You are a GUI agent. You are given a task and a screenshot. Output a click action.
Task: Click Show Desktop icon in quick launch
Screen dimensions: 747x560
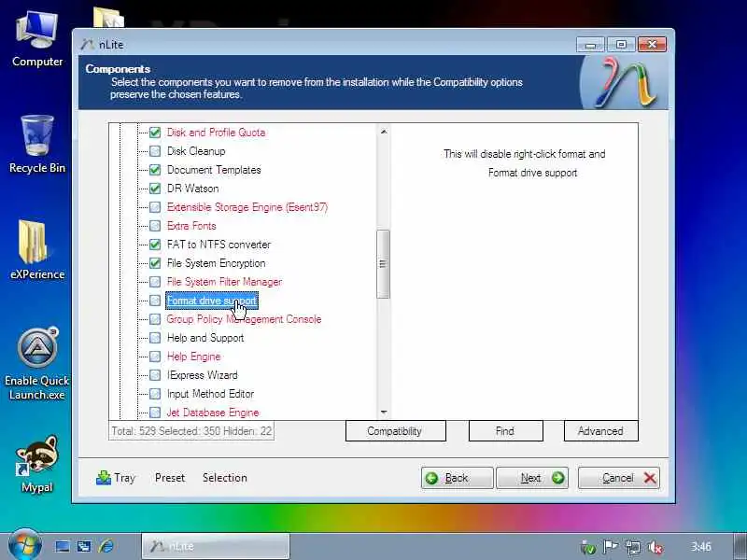[x=63, y=546]
